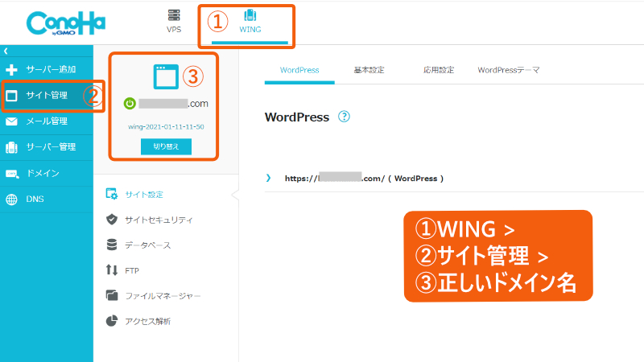Open サイト設定 submenu item
This screenshot has height=362, width=644.
144,195
